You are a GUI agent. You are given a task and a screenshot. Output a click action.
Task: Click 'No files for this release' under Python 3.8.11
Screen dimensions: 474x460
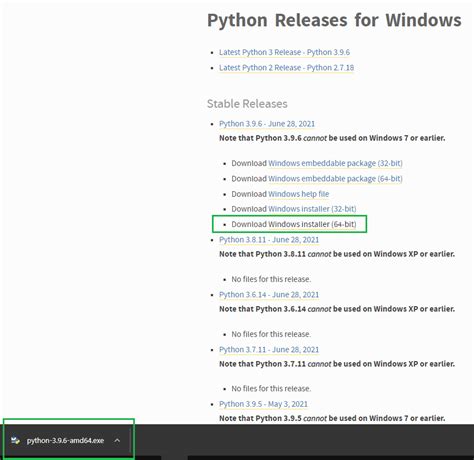tap(271, 279)
